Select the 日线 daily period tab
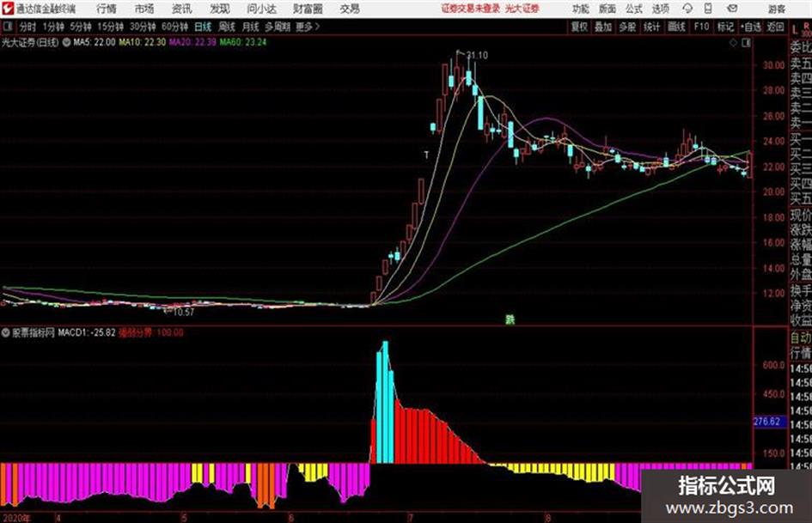Image resolution: width=812 pixels, height=523 pixels. point(203,27)
